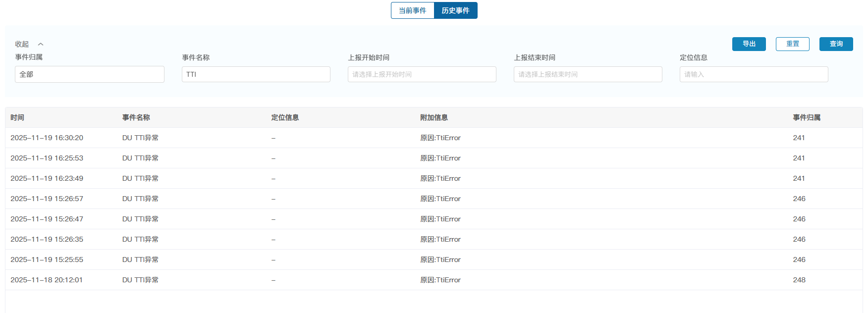The height and width of the screenshot is (313, 868).
Task: Click the 附加信息 column header
Action: (434, 118)
